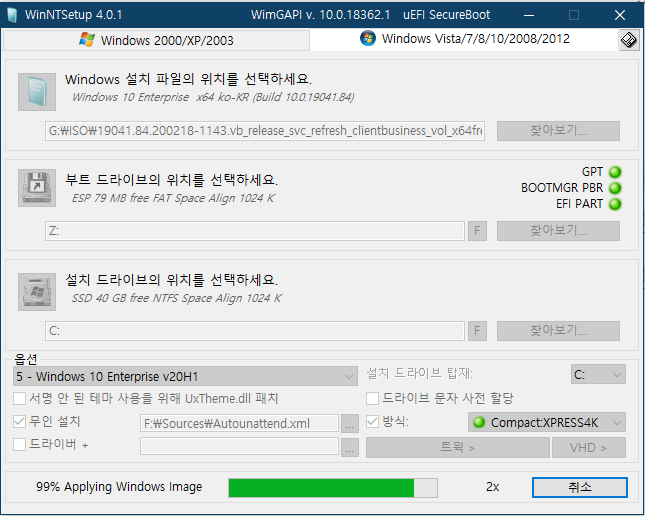Click green indicator next to Compact:XPRESS4K

[x=479, y=422]
